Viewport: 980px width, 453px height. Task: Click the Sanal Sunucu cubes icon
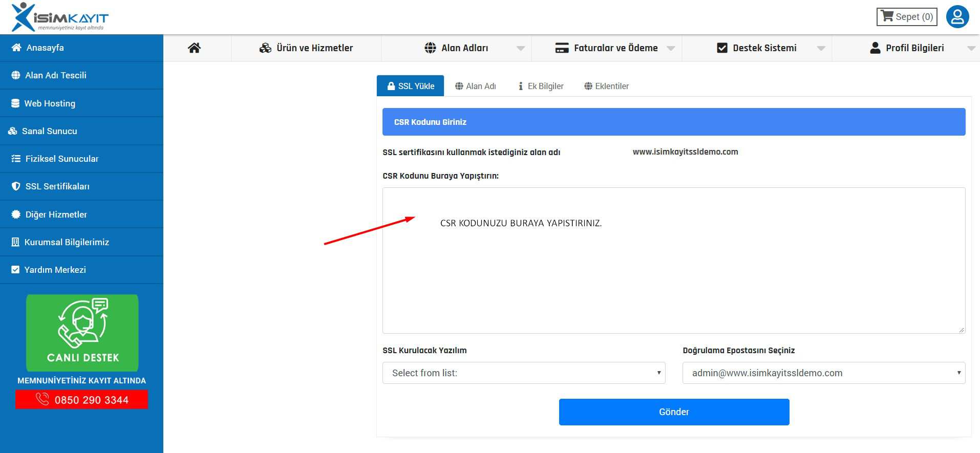tap(13, 131)
